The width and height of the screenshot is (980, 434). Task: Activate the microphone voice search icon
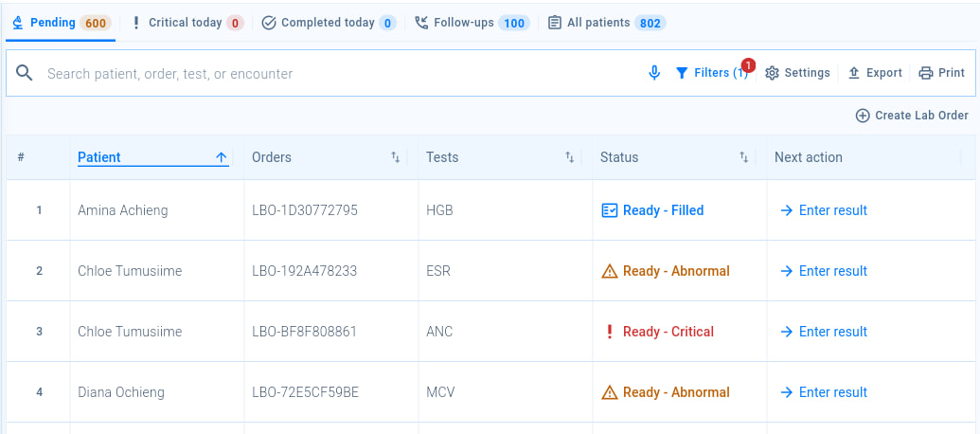point(654,73)
